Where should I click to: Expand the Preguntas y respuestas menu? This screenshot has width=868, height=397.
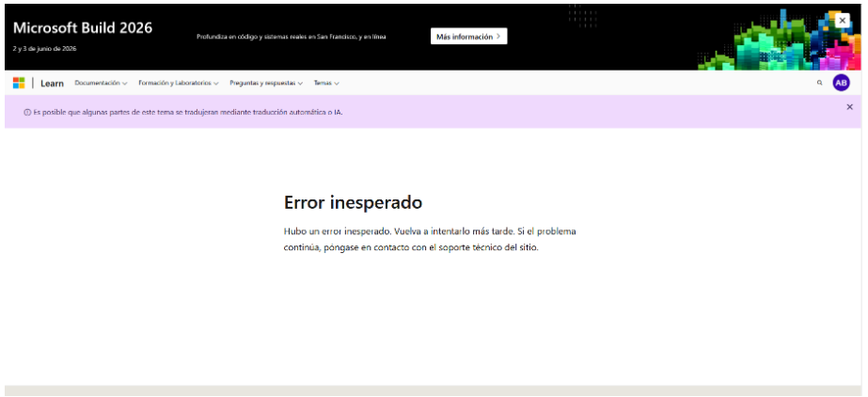coord(266,83)
